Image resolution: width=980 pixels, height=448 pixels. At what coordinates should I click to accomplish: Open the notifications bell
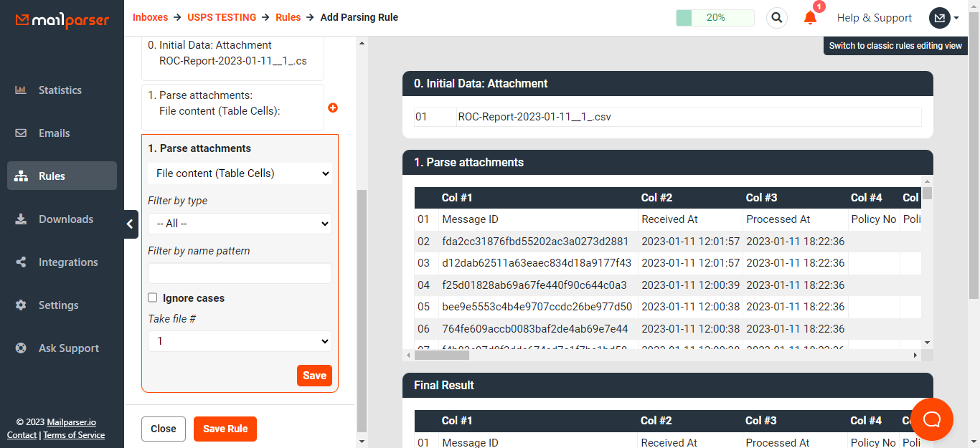pyautogui.click(x=810, y=18)
